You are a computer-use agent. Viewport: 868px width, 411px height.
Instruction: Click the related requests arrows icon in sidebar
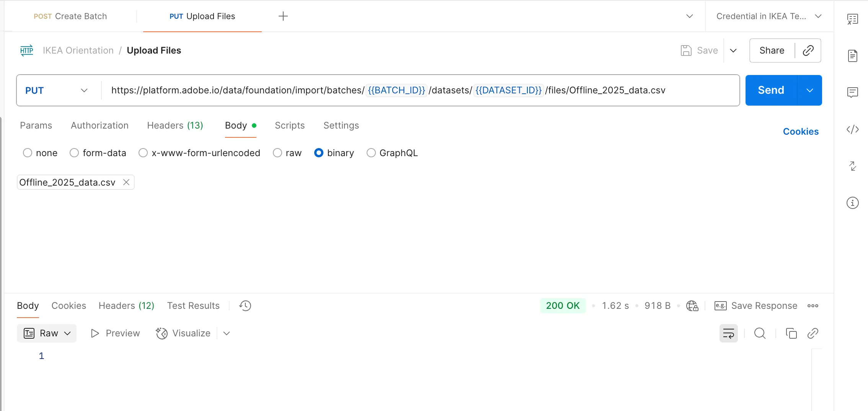[x=852, y=166]
